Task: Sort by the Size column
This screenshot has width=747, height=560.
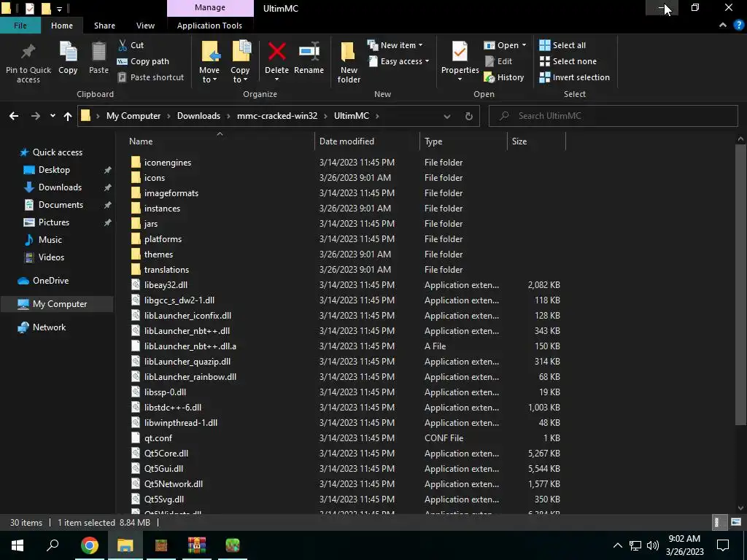Action: pyautogui.click(x=519, y=141)
